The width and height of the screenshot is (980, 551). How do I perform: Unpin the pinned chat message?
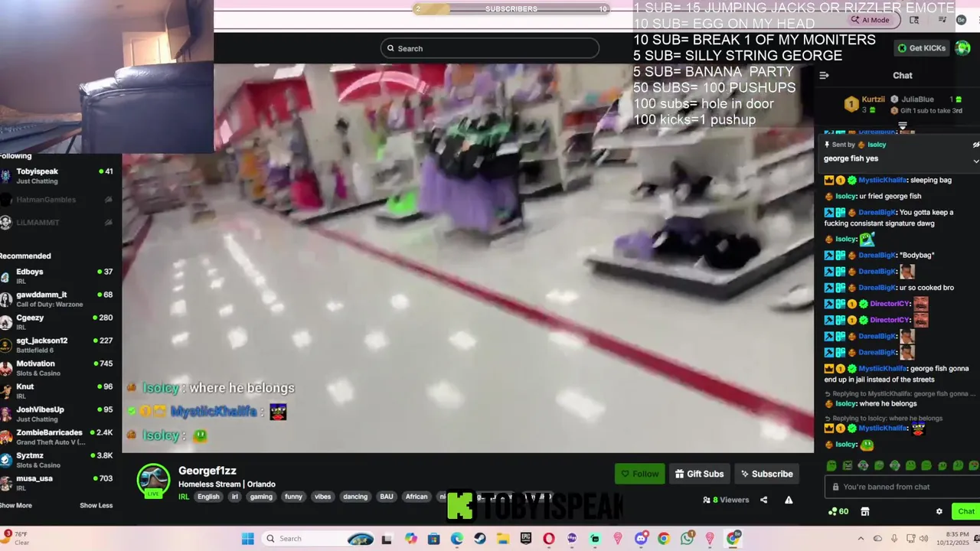point(975,145)
